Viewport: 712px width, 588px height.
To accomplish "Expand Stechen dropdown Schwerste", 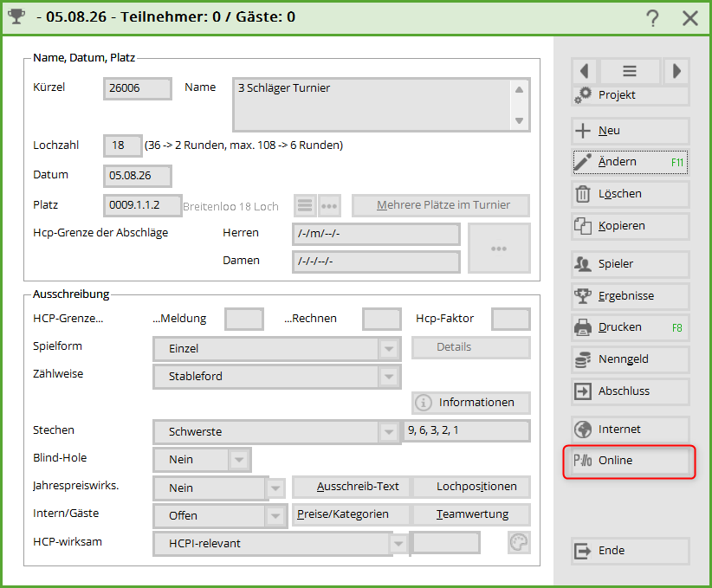I will pos(389,432).
